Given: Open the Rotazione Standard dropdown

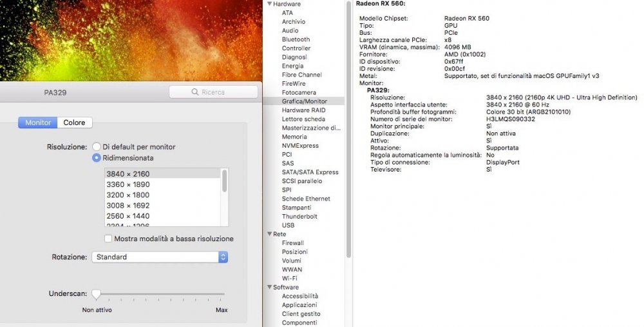Looking at the screenshot, I should point(160,257).
